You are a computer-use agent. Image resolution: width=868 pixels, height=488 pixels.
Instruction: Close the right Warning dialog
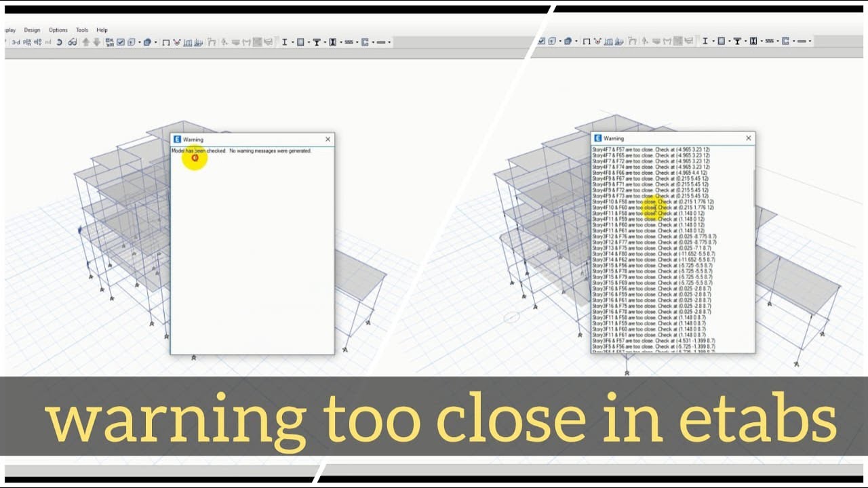point(749,138)
